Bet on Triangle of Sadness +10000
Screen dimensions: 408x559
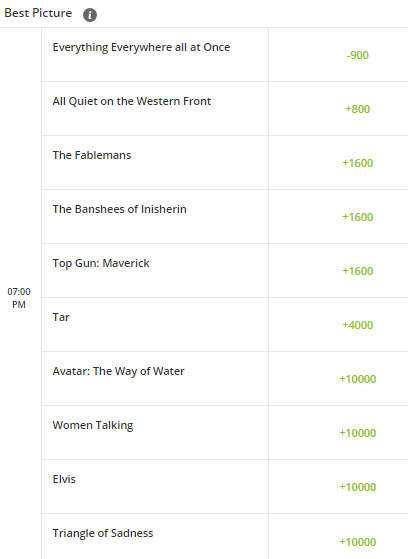(x=357, y=542)
